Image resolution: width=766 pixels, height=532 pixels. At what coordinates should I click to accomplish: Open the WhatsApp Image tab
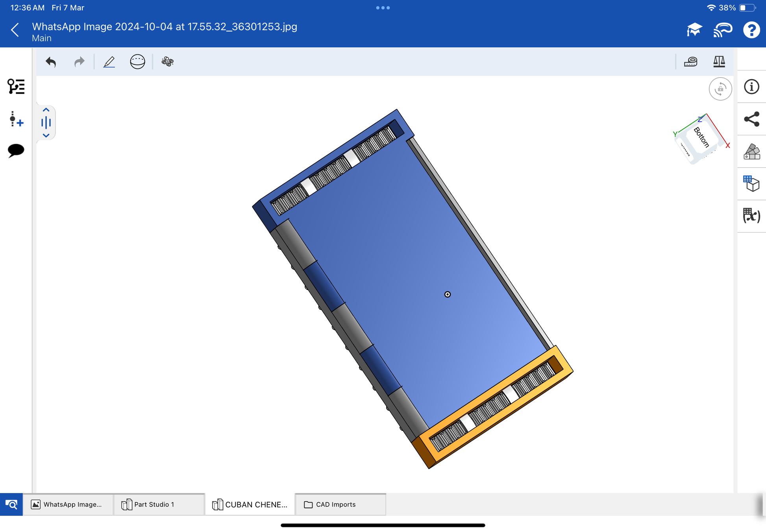point(68,504)
